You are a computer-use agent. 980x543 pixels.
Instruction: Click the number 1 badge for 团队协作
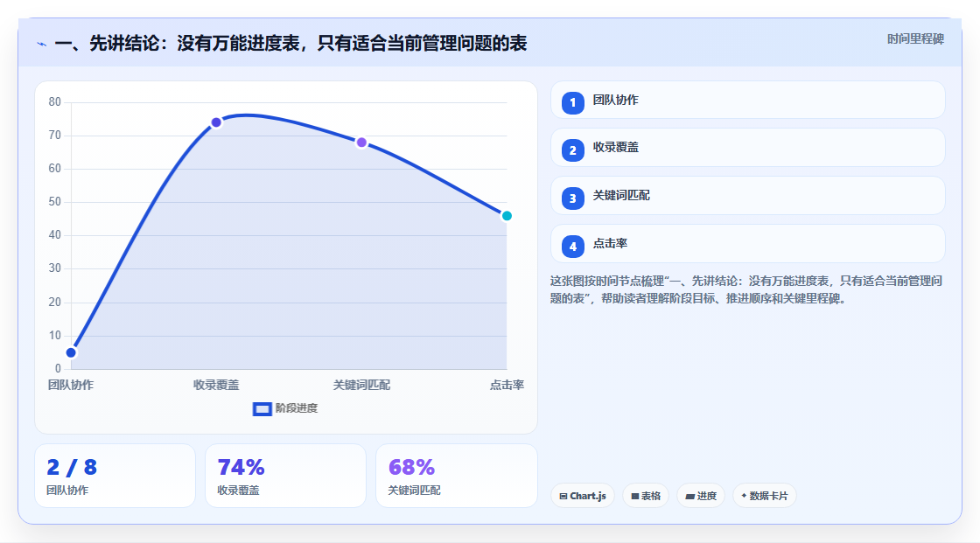(x=572, y=102)
